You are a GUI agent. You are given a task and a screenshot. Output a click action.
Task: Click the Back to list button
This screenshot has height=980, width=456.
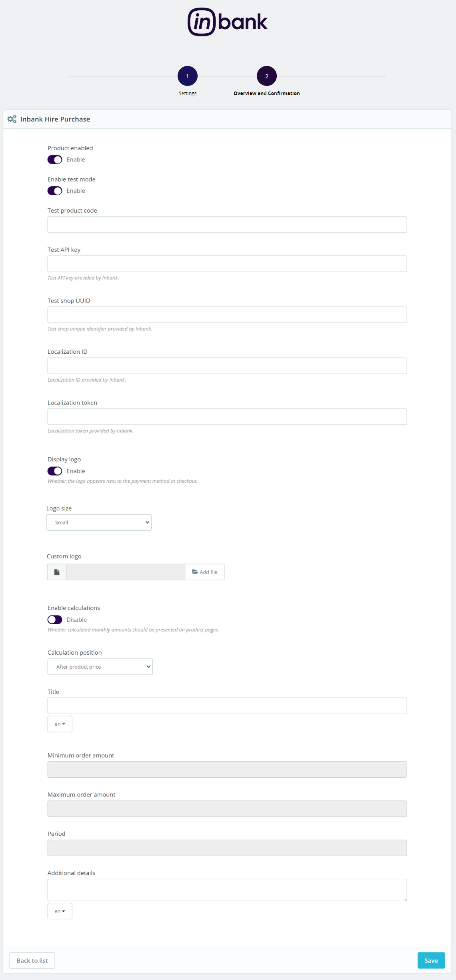click(x=32, y=960)
